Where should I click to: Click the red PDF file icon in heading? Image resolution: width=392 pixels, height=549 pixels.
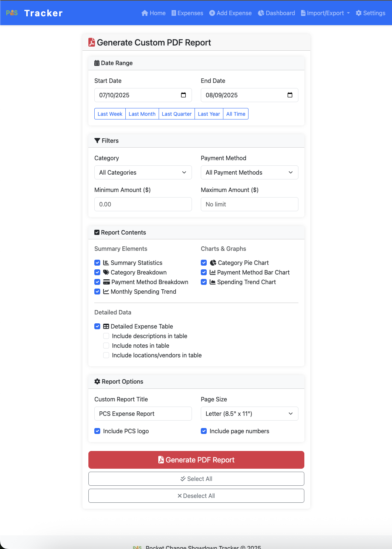pyautogui.click(x=92, y=43)
